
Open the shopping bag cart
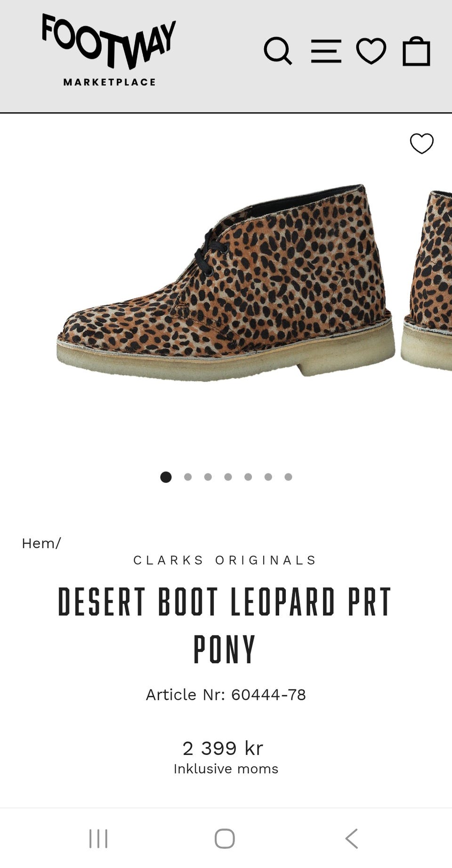click(417, 51)
